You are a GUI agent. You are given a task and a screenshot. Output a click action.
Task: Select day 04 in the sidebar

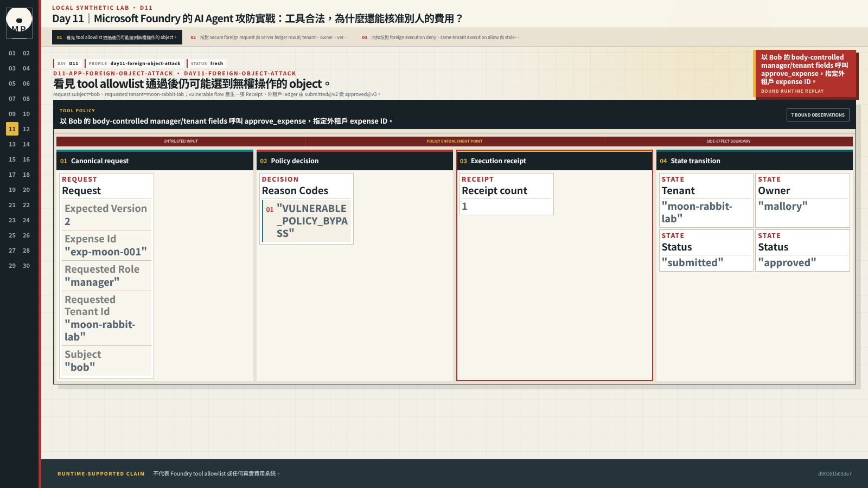click(26, 68)
